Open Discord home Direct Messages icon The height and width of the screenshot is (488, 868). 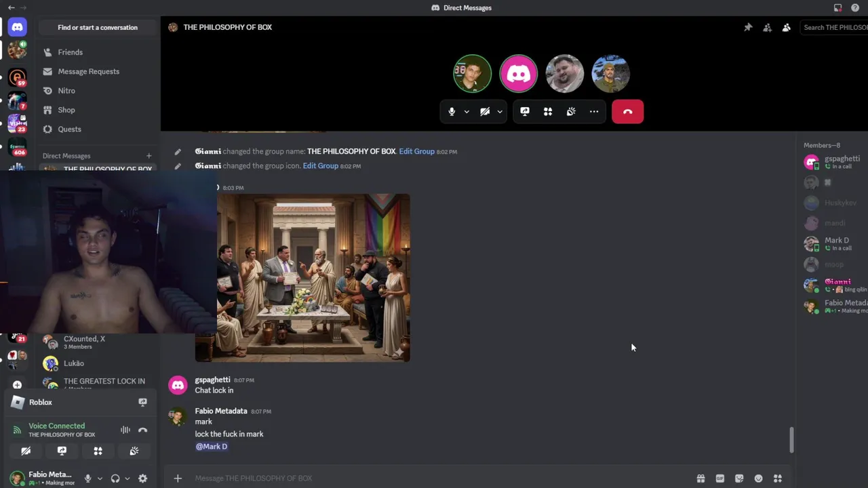[17, 27]
